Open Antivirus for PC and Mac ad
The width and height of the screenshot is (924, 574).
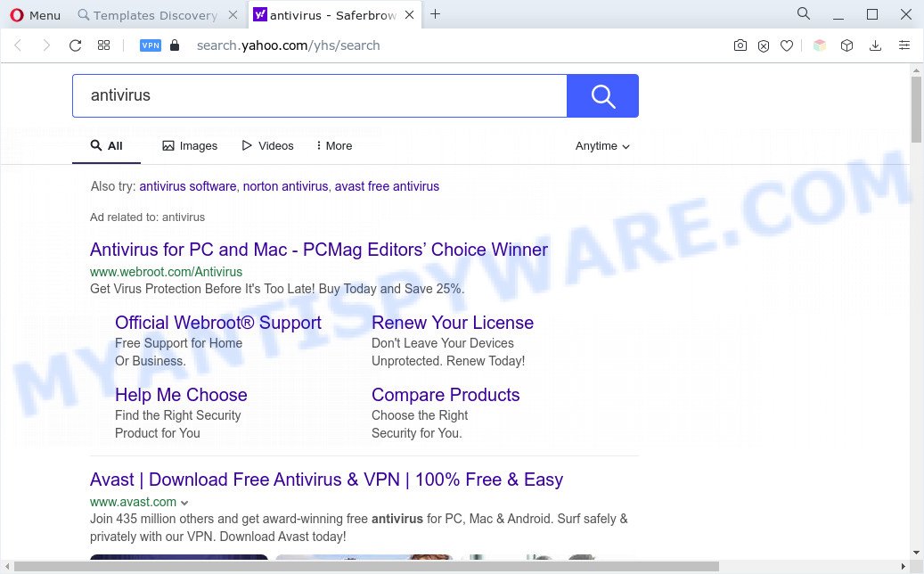tap(319, 250)
